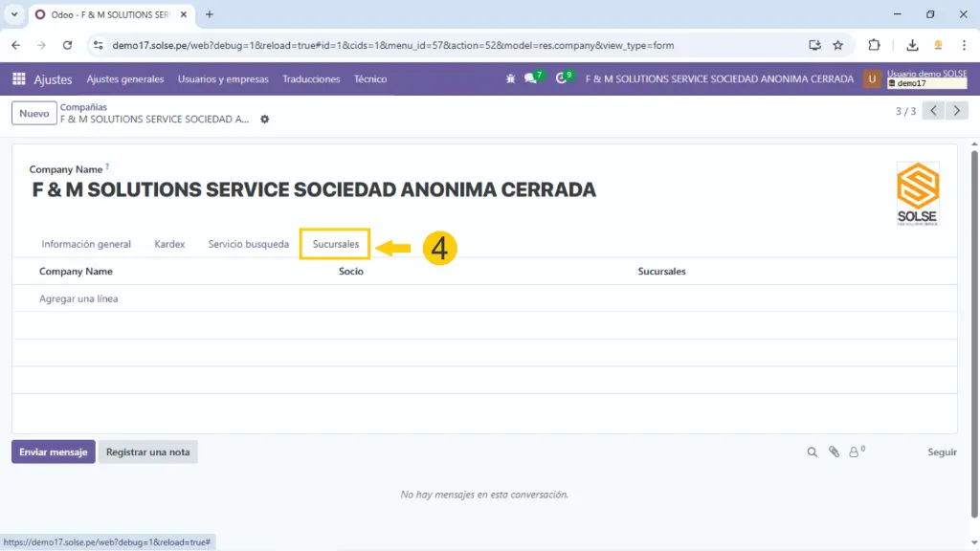The image size is (980, 551).
Task: Expand the Usuarios y empresas menu
Action: (223, 79)
